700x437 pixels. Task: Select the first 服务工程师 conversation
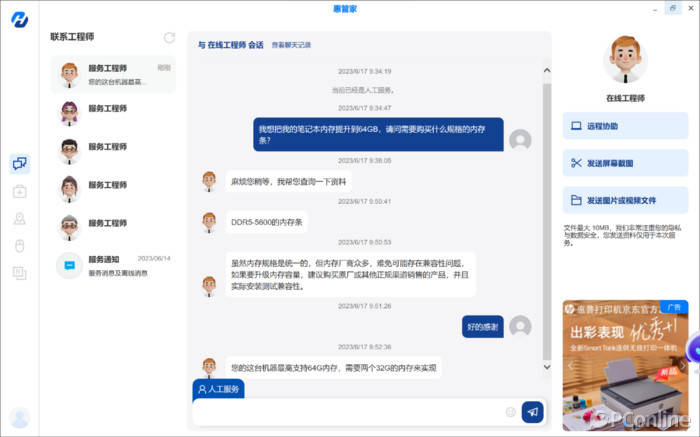112,74
